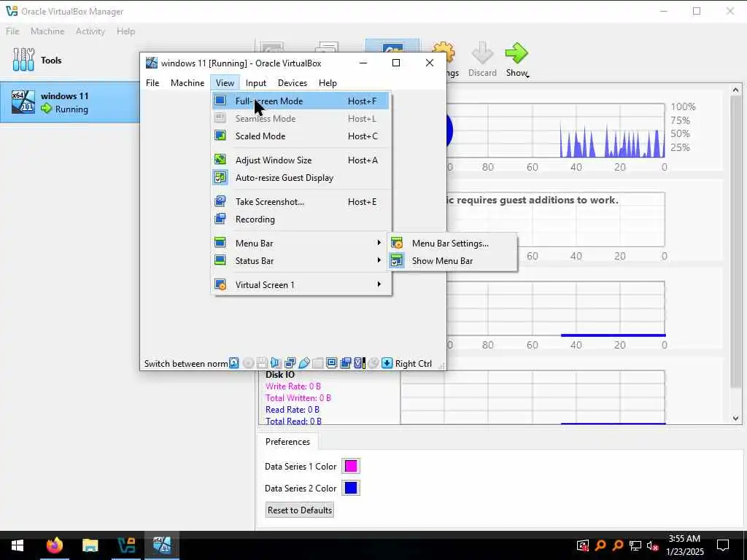Expand the Status Bar submenu
The width and height of the screenshot is (747, 560).
pyautogui.click(x=301, y=260)
